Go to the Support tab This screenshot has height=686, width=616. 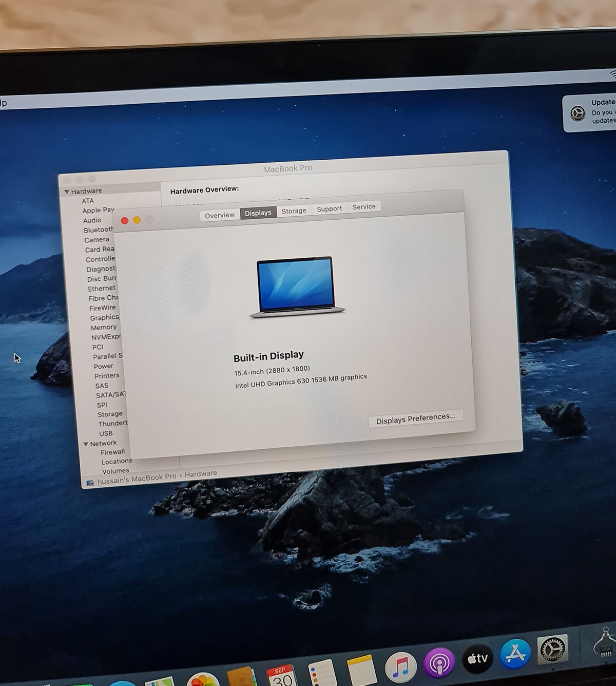coord(330,208)
